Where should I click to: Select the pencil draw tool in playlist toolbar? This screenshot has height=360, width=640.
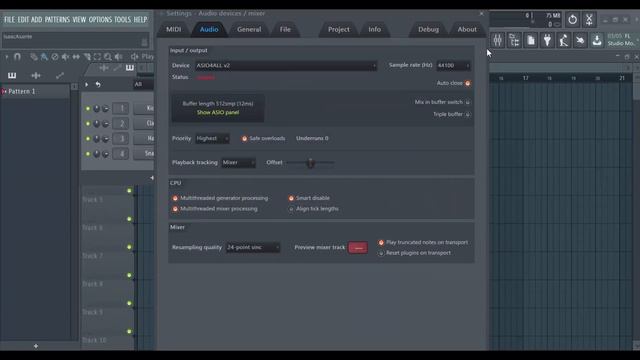coord(34,57)
